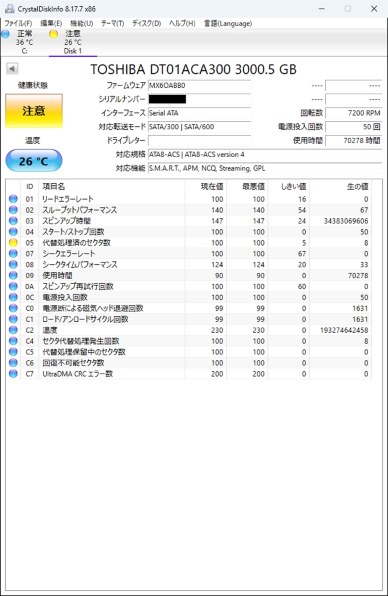
Task: Click current value 230 in 温度 row
Action: (217, 330)
